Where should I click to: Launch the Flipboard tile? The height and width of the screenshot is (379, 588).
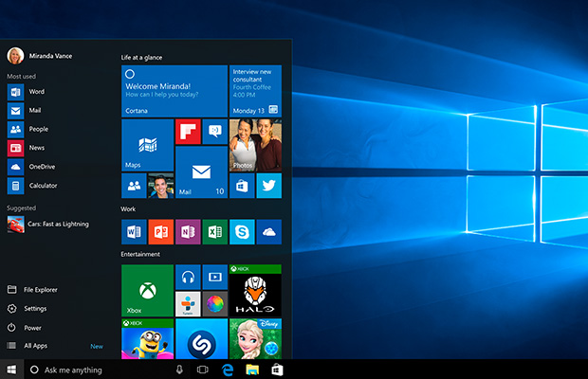188,131
